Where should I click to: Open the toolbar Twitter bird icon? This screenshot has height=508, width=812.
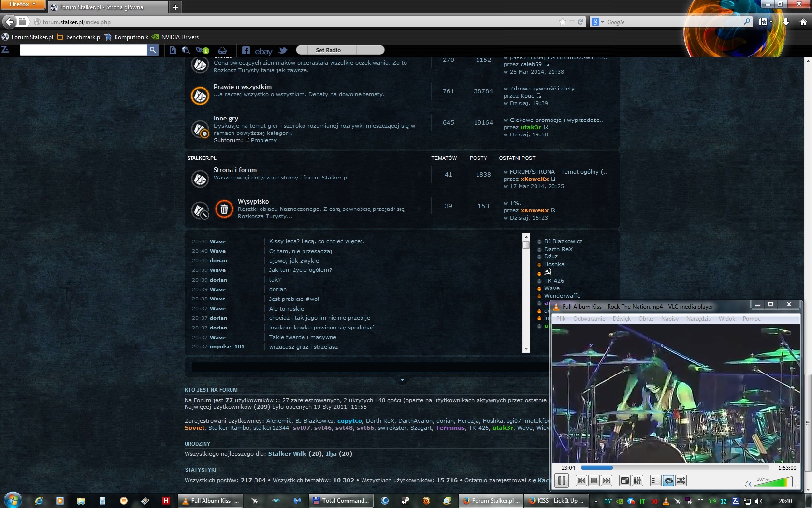coord(283,50)
